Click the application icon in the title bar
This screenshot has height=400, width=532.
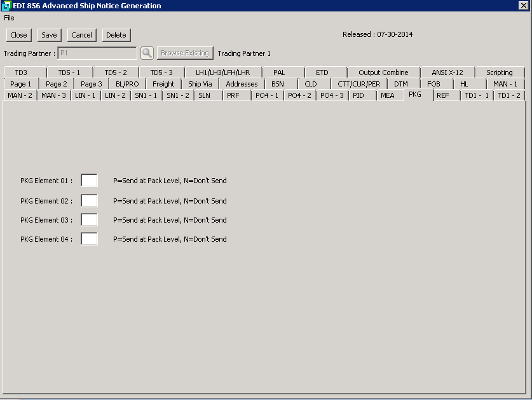click(6, 6)
